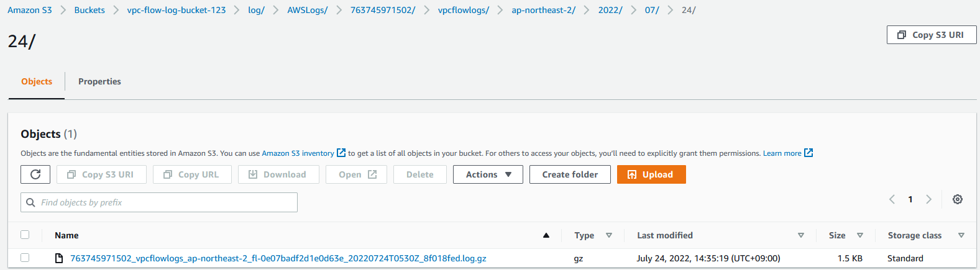This screenshot has height=270, width=980.
Task: Select the vpcflowlogs log.gz file checkbox
Action: click(x=25, y=258)
